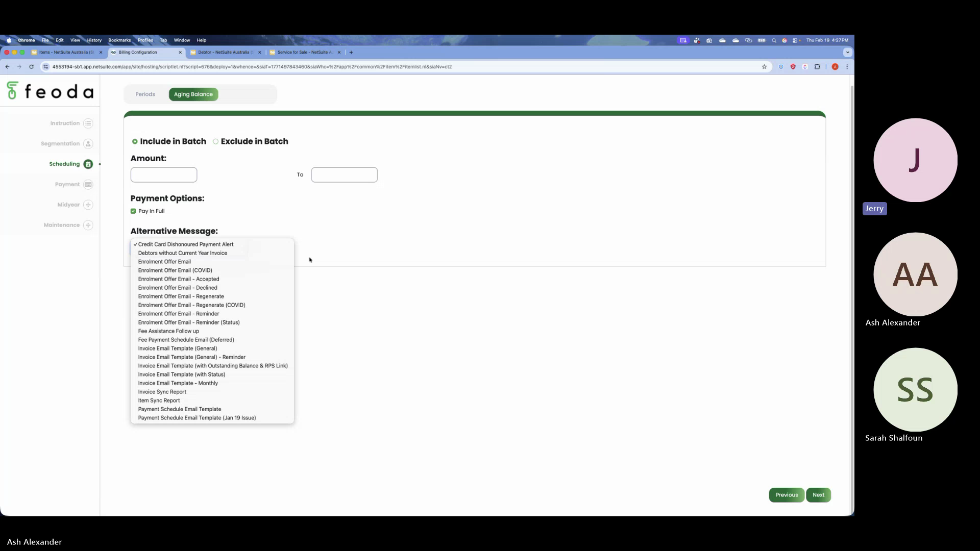
Task: Open the Bookmarks menu in the menu bar
Action: tap(119, 40)
